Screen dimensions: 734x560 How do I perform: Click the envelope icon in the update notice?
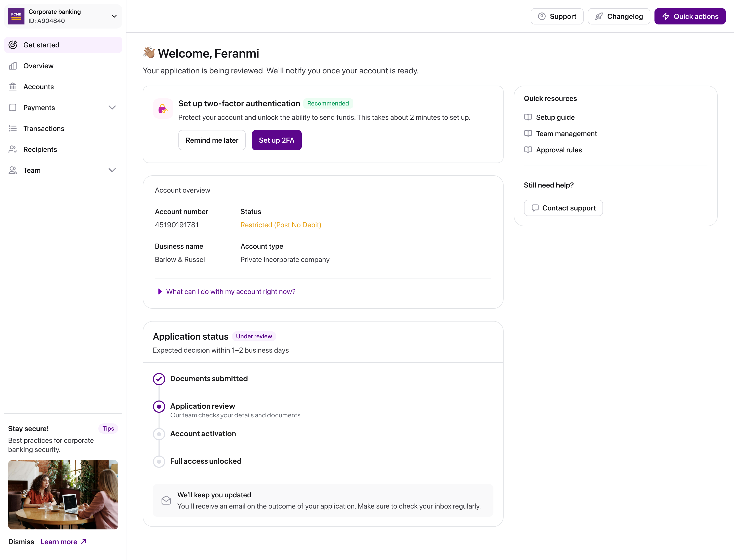166,500
